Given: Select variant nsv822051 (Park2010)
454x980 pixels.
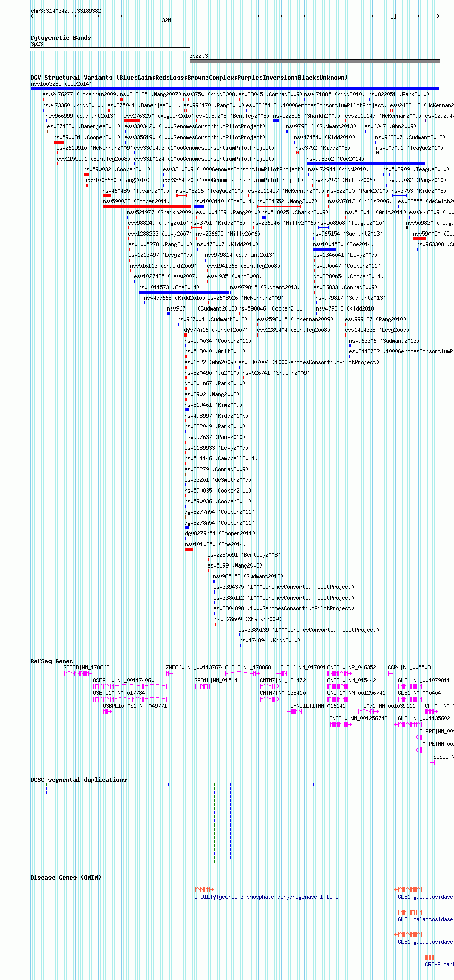Looking at the screenshot, I should point(399,94).
